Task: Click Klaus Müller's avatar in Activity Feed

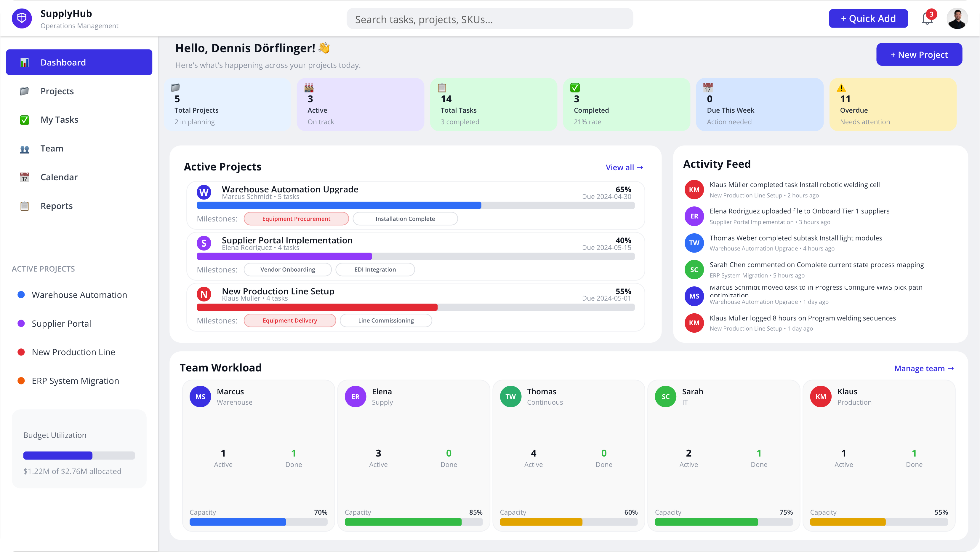Action: 694,189
